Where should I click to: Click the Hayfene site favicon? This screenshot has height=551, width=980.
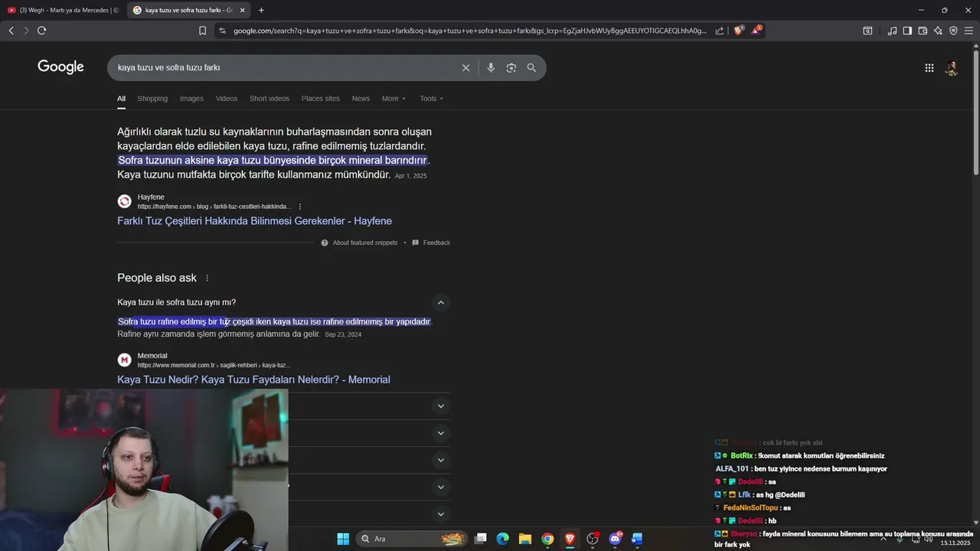tap(124, 201)
